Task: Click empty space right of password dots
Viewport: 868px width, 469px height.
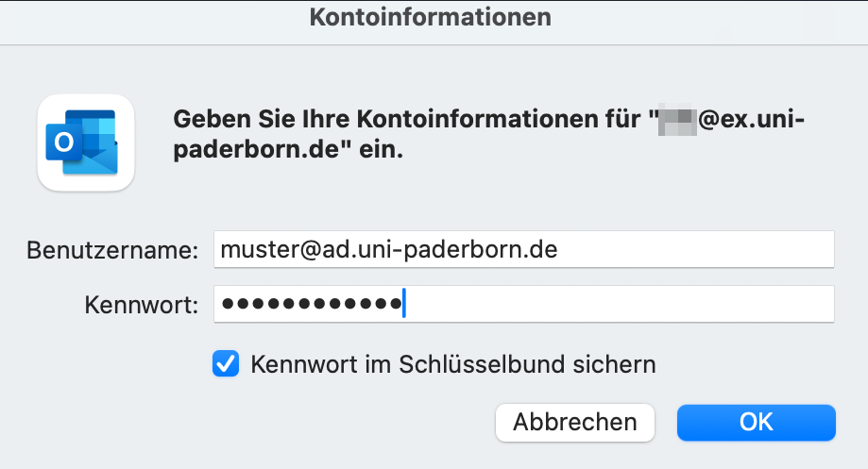Action: [614, 304]
